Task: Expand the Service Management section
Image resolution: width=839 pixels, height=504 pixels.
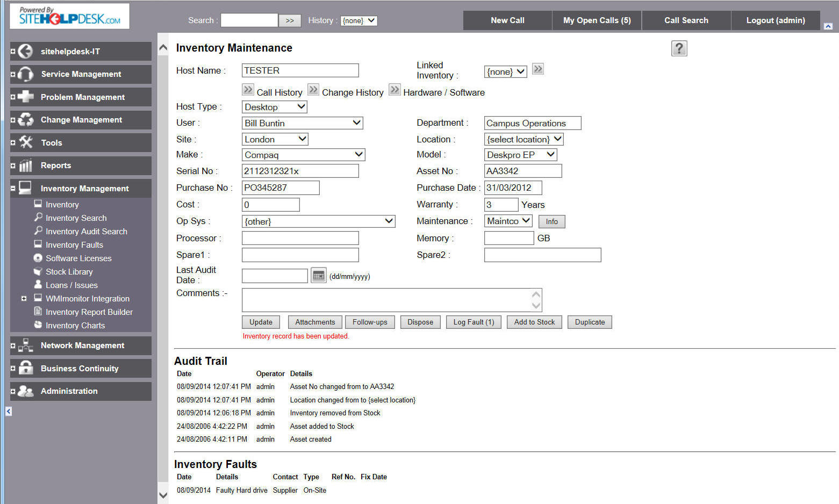Action: coord(13,75)
